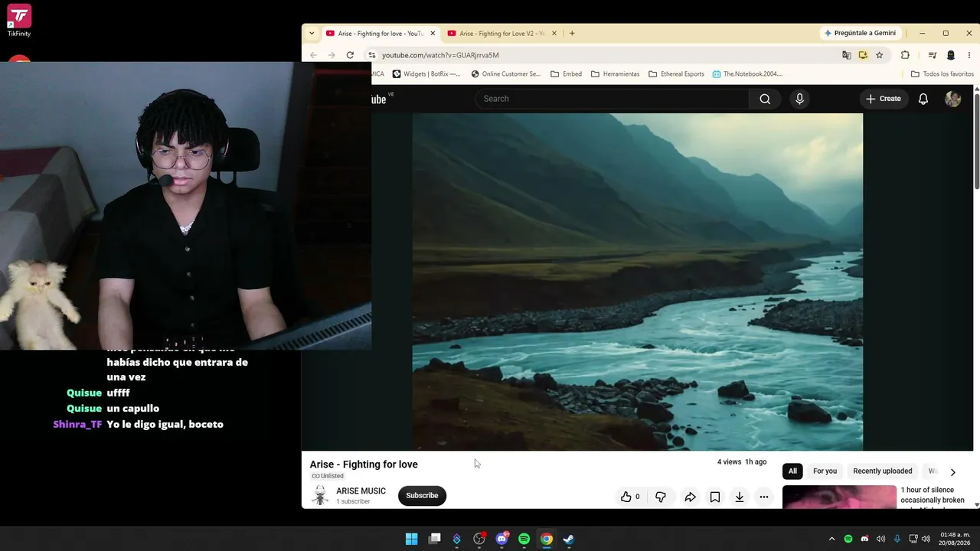Open the Chrome profile avatar

(x=951, y=55)
